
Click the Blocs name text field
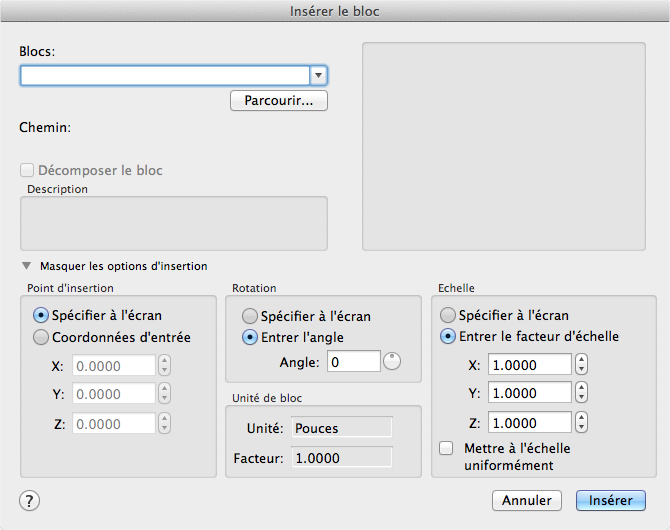165,75
